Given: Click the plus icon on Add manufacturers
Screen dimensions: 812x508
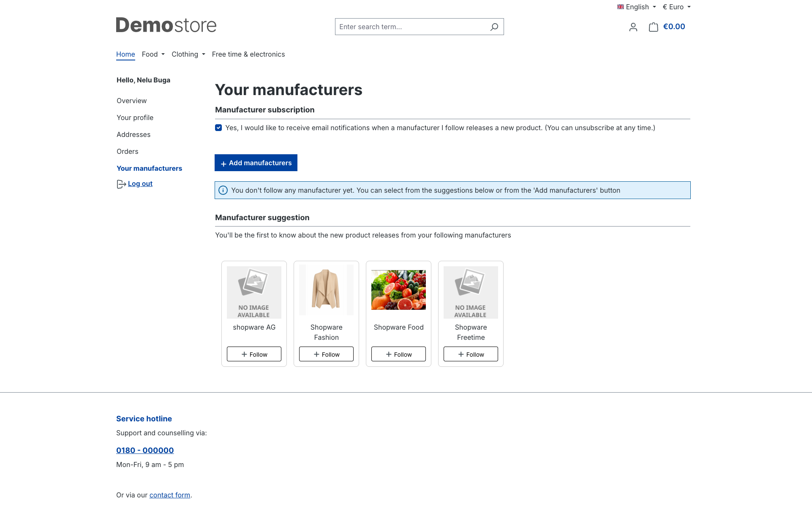Looking at the screenshot, I should (x=223, y=163).
